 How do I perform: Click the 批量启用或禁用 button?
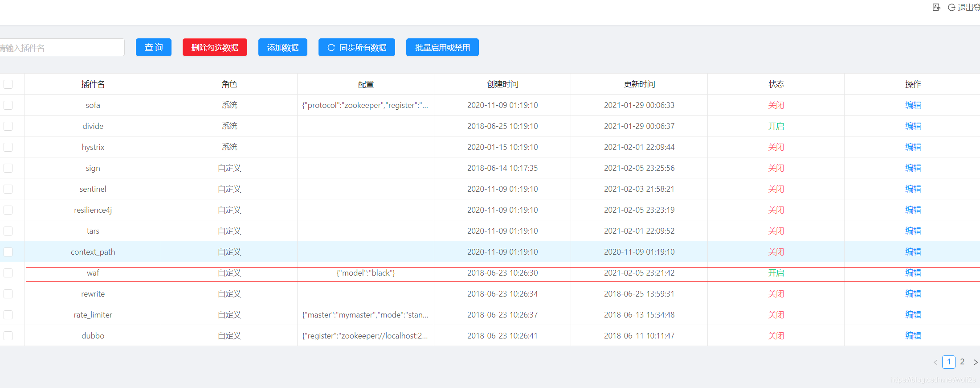(442, 47)
